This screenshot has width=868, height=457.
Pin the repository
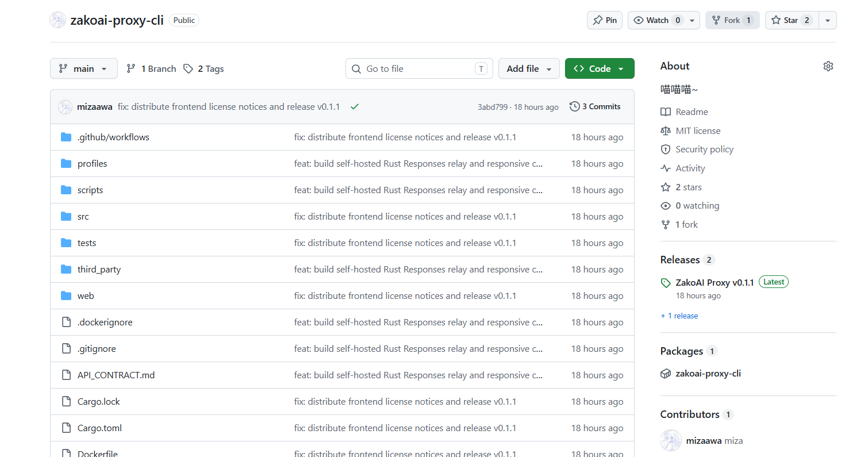point(604,20)
